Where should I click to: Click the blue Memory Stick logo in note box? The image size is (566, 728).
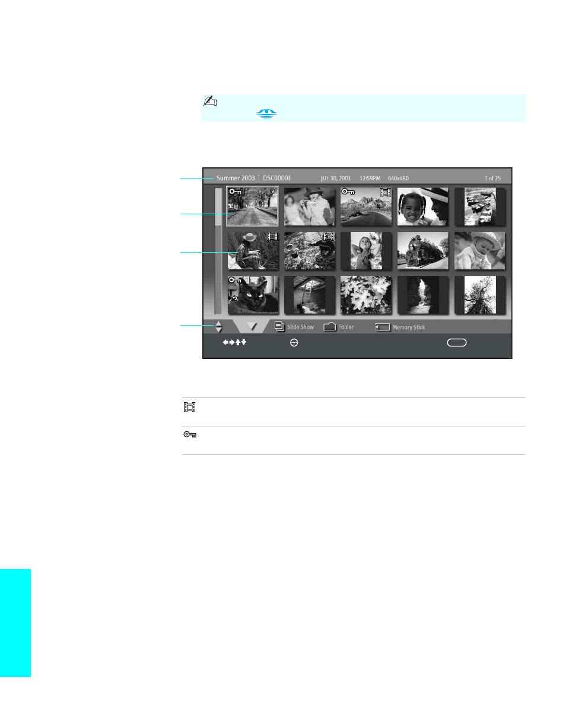click(266, 114)
